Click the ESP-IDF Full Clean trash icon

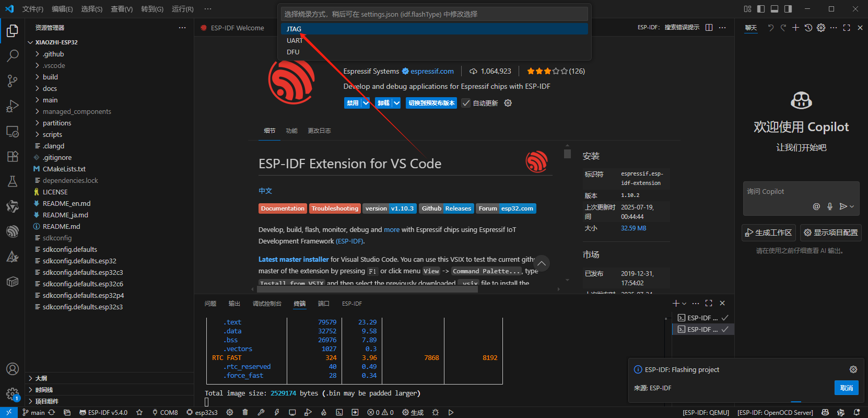245,412
